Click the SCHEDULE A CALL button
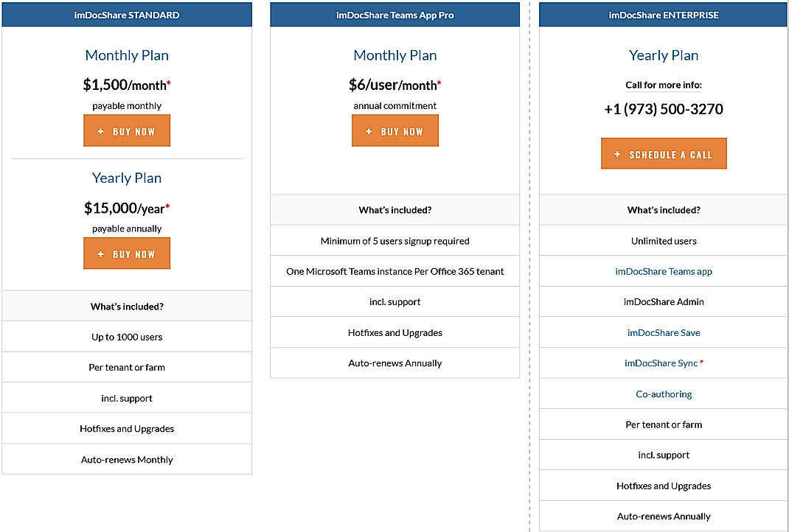This screenshot has height=532, width=789. click(x=663, y=153)
